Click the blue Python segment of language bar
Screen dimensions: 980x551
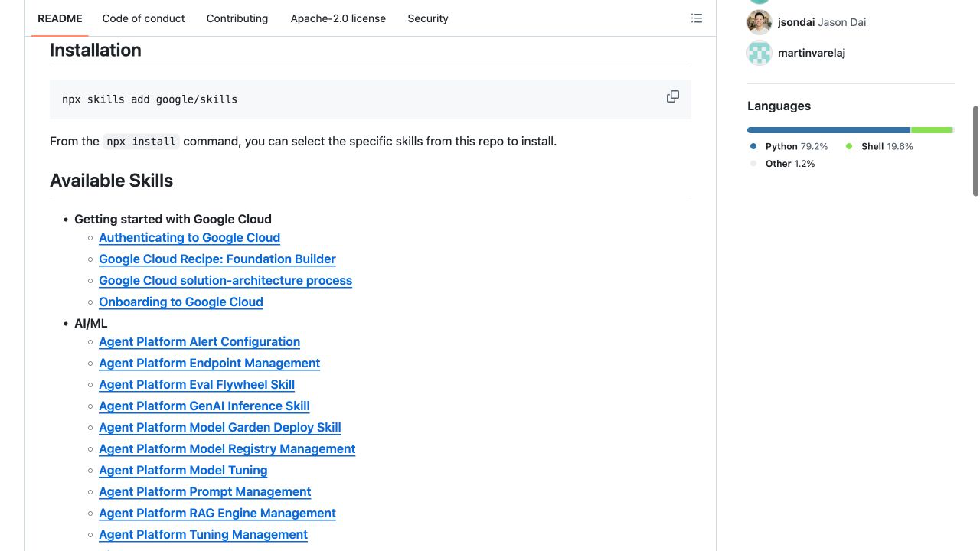pyautogui.click(x=828, y=130)
